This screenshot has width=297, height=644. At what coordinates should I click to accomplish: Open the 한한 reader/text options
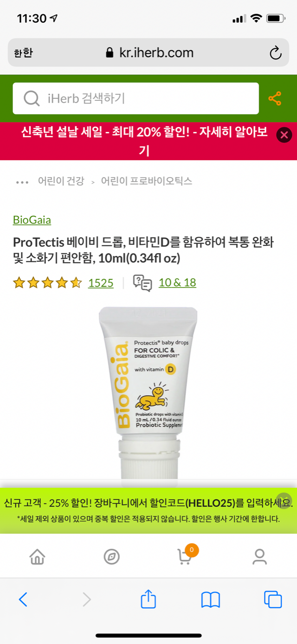pos(23,53)
